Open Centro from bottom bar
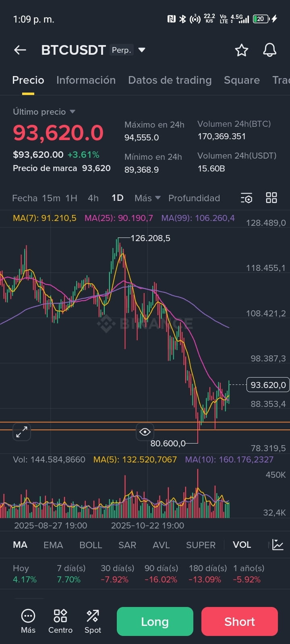290x644 pixels. pyautogui.click(x=60, y=621)
